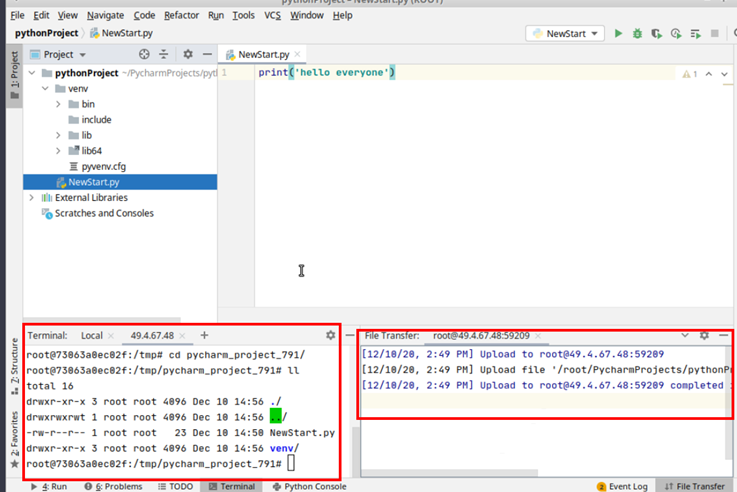Viewport: 737px width, 492px height.
Task: Open the VCS menu
Action: tap(273, 15)
